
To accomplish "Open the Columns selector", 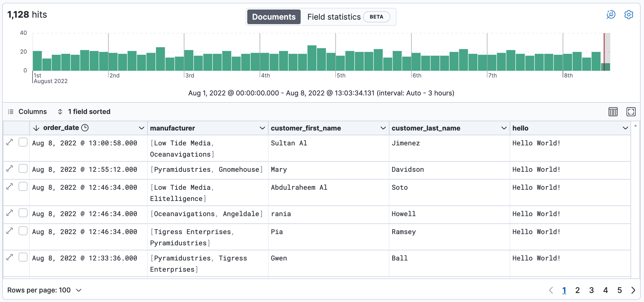I will tap(28, 111).
